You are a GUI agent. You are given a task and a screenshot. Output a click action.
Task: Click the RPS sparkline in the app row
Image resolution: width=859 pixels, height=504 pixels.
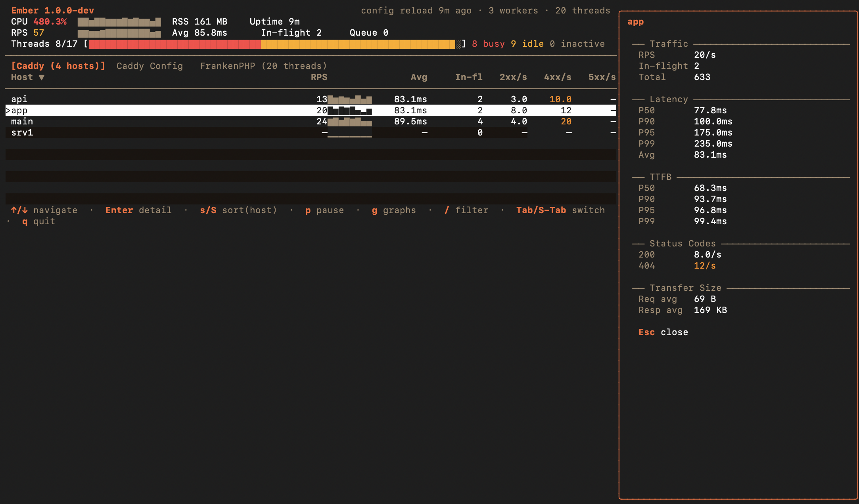(x=349, y=111)
